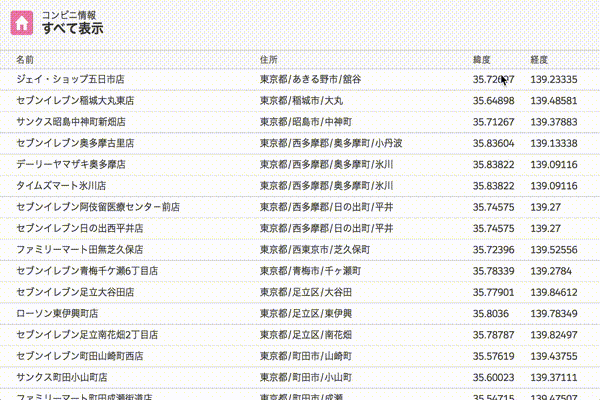Click longitude value 139.84612
This screenshot has width=600, height=400.
coord(554,292)
